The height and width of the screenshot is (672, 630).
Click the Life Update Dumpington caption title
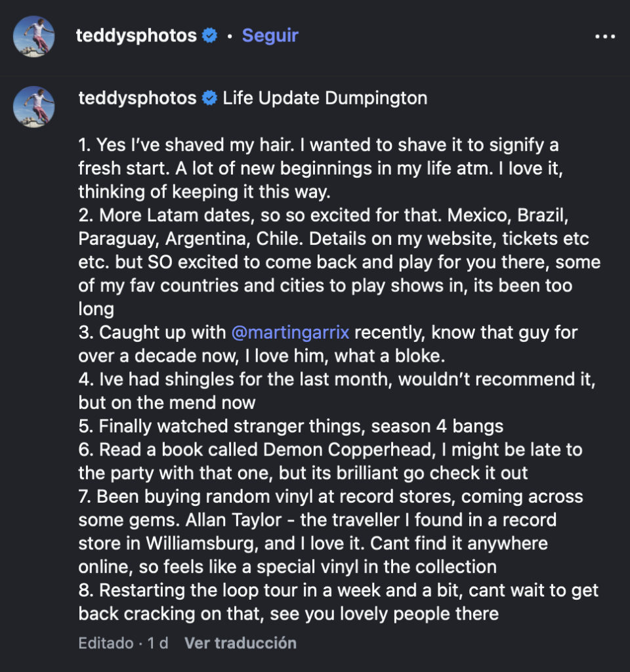click(x=325, y=98)
